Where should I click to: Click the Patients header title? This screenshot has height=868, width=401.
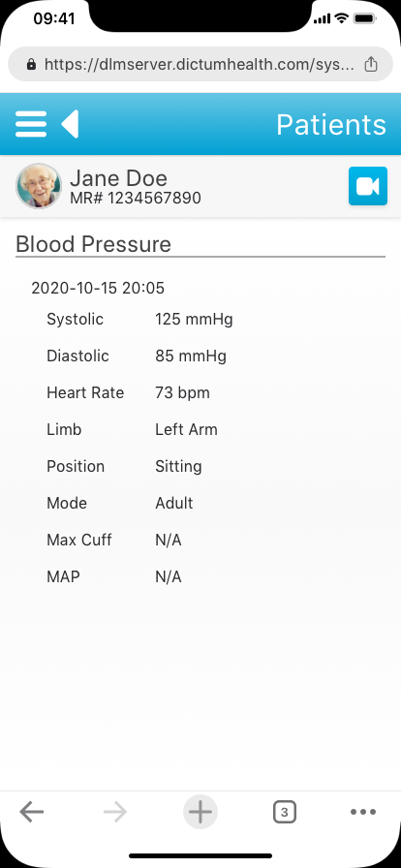331,125
